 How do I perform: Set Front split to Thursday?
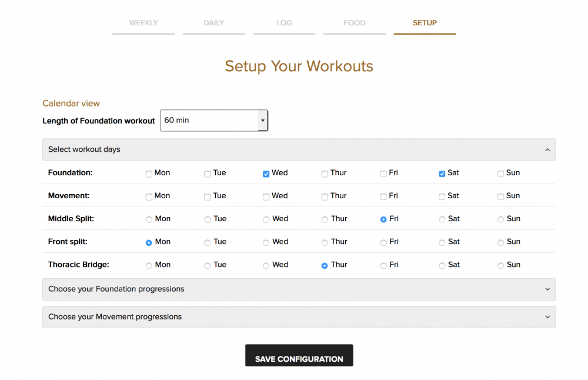(x=325, y=243)
